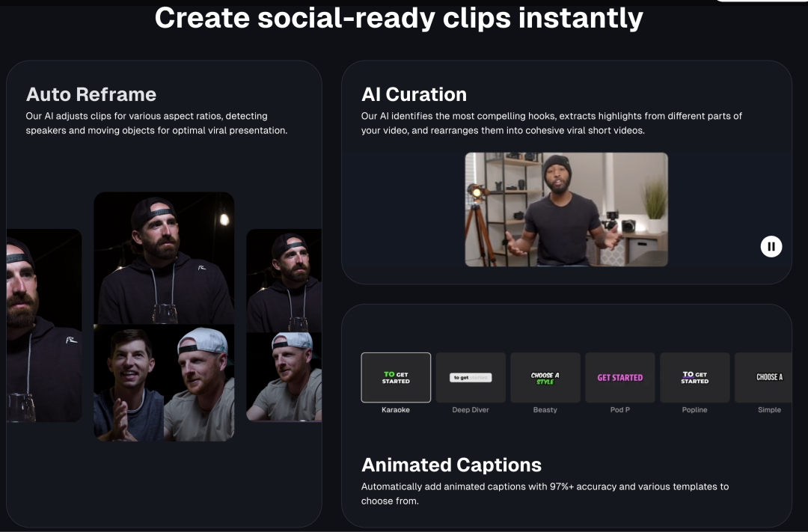Click 'Create social-ready clips instantly' title

[x=399, y=18]
